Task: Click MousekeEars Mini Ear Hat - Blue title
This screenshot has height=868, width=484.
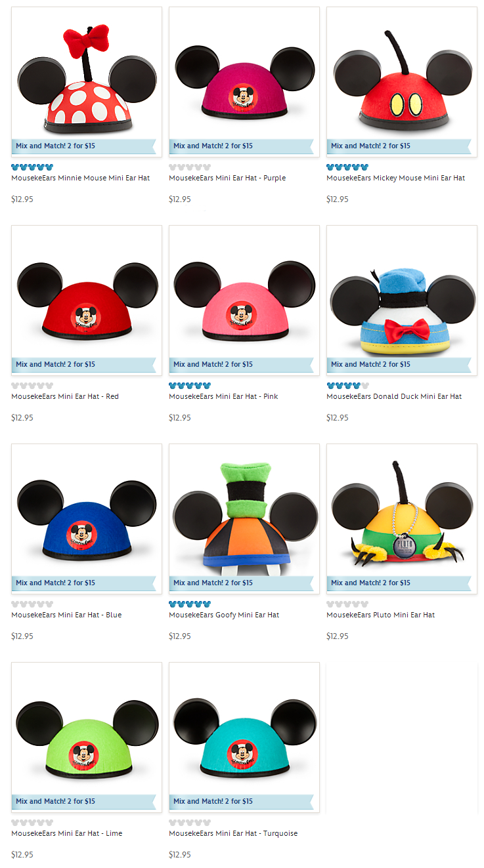Action: [x=66, y=615]
